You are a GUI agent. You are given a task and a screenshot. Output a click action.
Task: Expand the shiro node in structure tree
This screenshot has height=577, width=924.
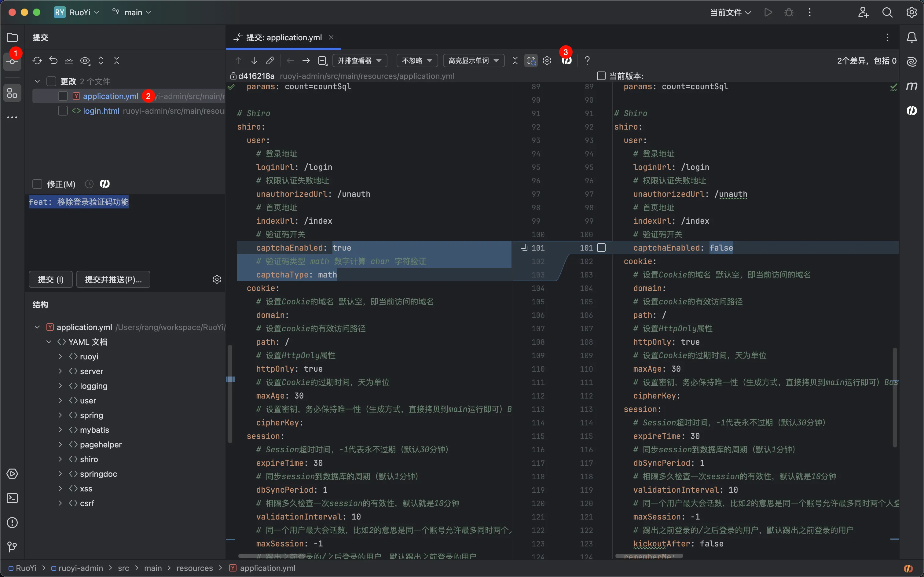click(x=60, y=459)
